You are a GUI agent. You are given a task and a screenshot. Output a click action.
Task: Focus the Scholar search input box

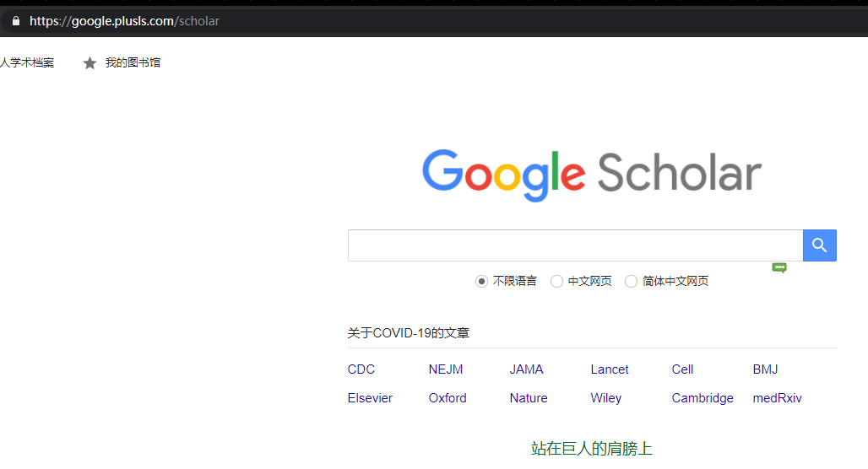point(574,245)
